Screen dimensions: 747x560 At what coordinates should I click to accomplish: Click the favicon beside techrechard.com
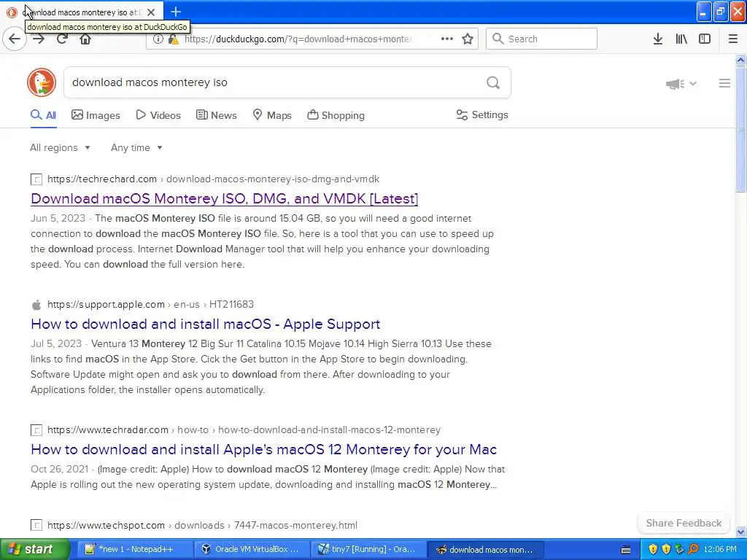tap(36, 179)
